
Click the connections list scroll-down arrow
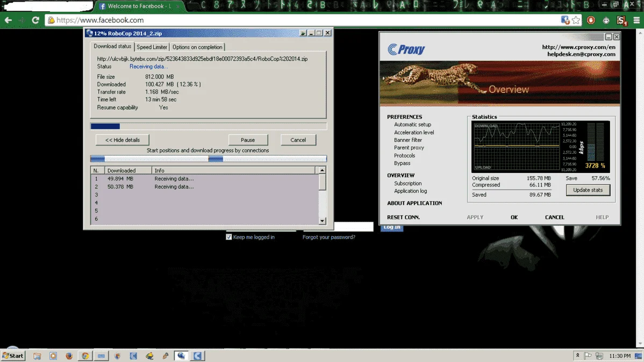[322, 221]
